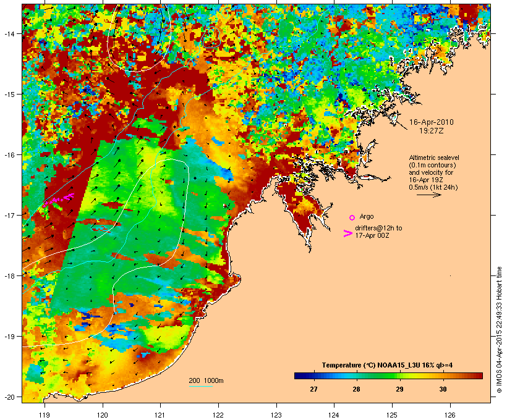Click the 'Altimetric sealevel' caption line

(x=434, y=157)
